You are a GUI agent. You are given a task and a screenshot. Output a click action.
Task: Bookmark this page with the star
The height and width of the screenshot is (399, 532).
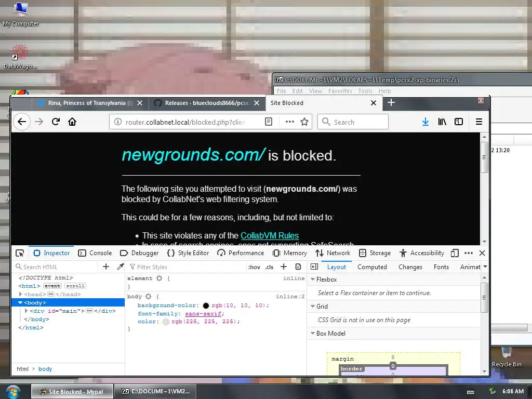coord(304,122)
